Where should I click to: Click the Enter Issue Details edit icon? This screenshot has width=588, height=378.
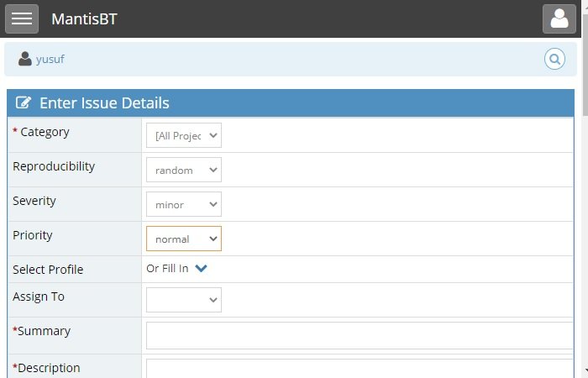point(24,102)
